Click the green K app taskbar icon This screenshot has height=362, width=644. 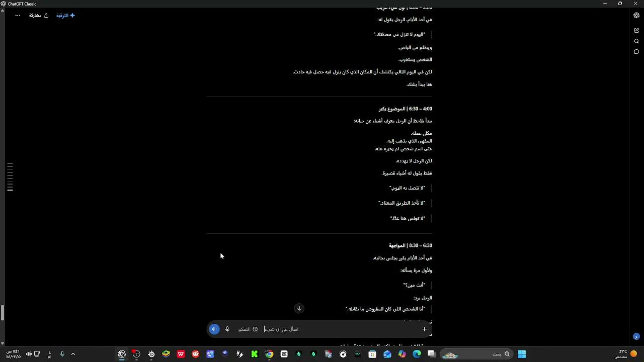[x=255, y=354]
